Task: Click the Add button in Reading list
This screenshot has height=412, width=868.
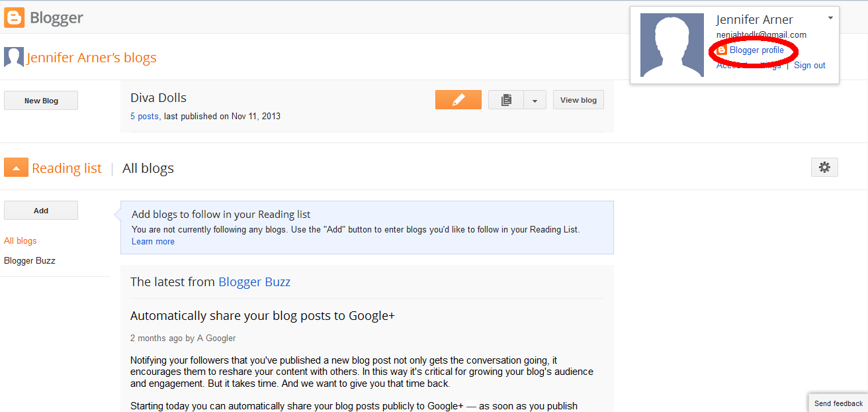Action: pyautogui.click(x=41, y=211)
